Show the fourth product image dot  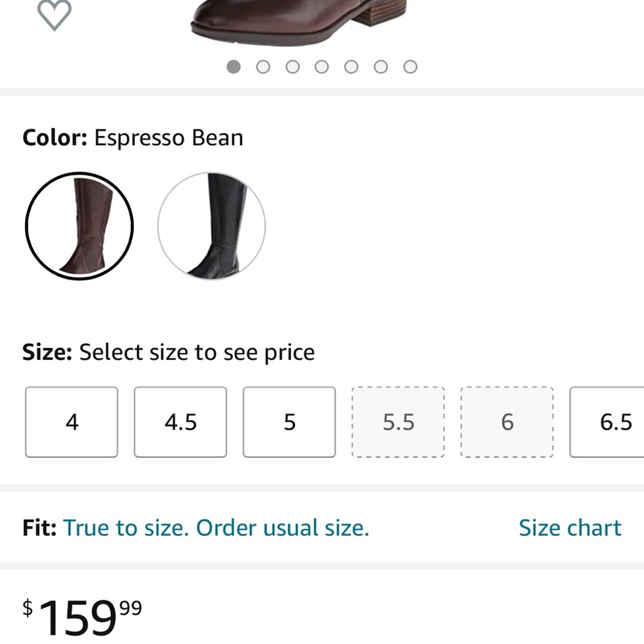point(321,66)
